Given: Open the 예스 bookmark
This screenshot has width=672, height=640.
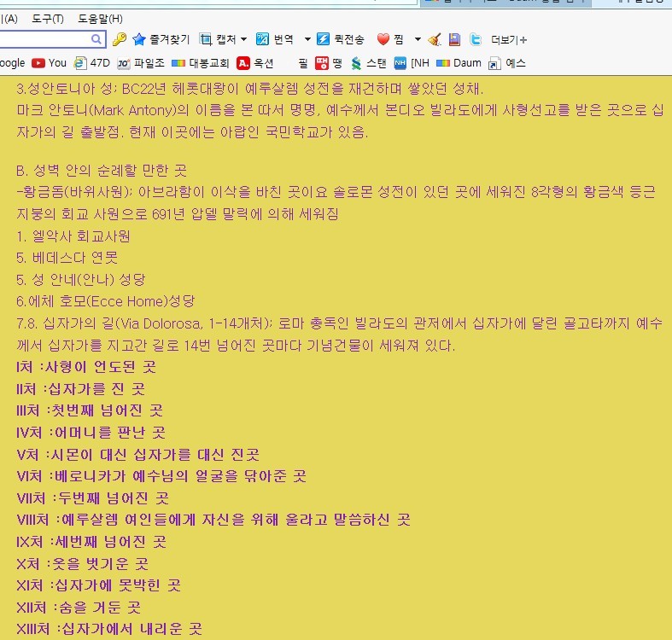Looking at the screenshot, I should (507, 63).
